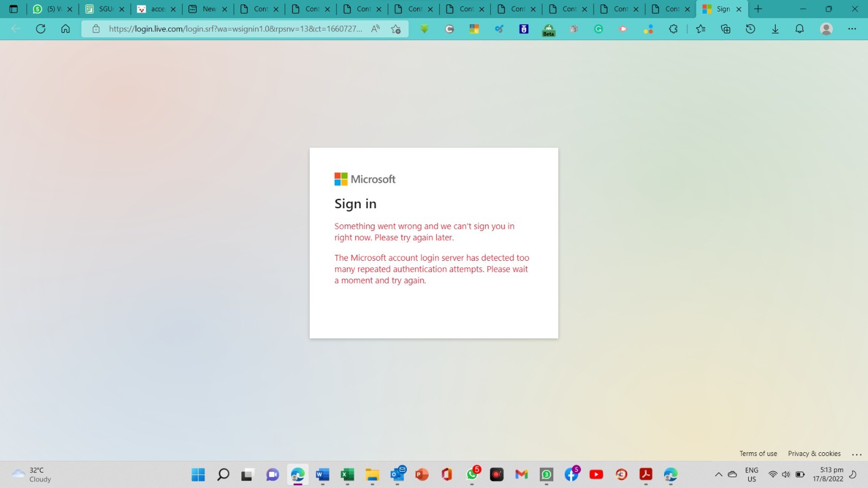Viewport: 868px width, 488px height.
Task: Open Facebook from the taskbar
Action: pyautogui.click(x=572, y=474)
